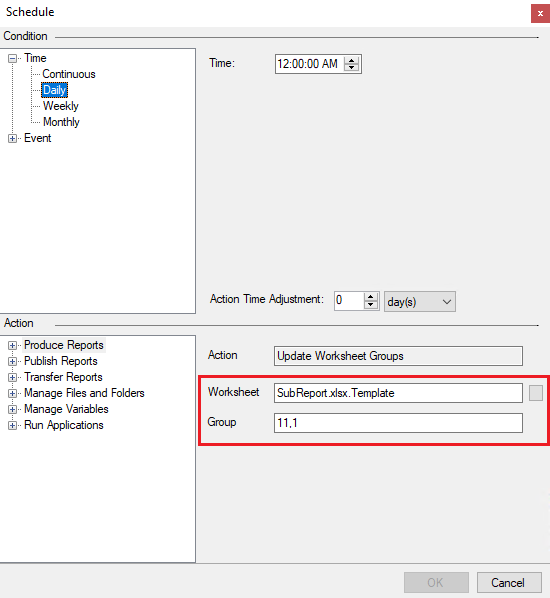Click the OK button
This screenshot has width=550, height=598.
(436, 583)
